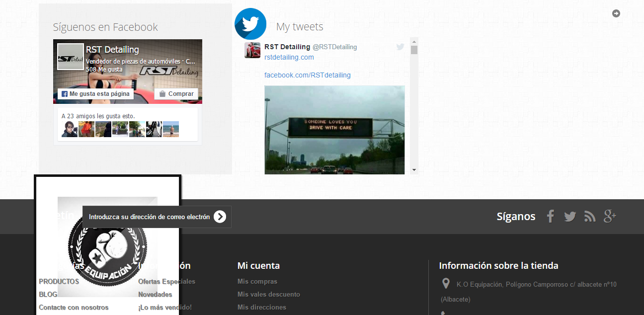Click tweet timeline scrollbar down arrow
The width and height of the screenshot is (644, 315).
click(414, 170)
